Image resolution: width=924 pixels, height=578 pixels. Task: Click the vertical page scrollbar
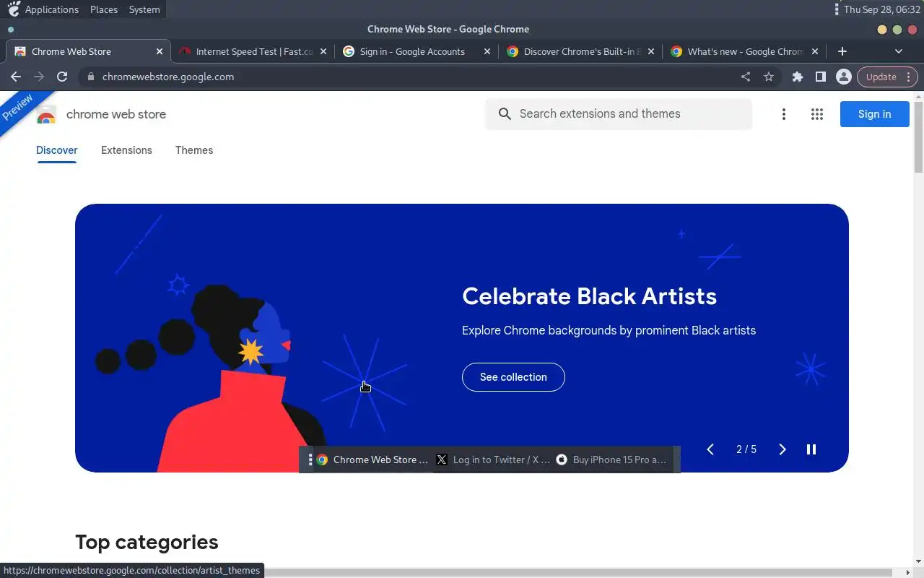pos(918,137)
